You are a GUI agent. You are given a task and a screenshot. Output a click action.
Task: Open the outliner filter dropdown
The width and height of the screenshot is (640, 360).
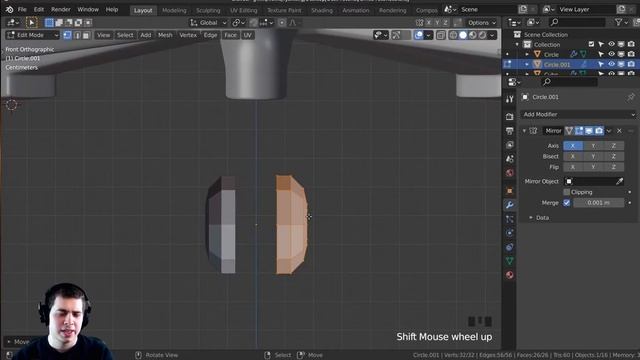[x=620, y=22]
